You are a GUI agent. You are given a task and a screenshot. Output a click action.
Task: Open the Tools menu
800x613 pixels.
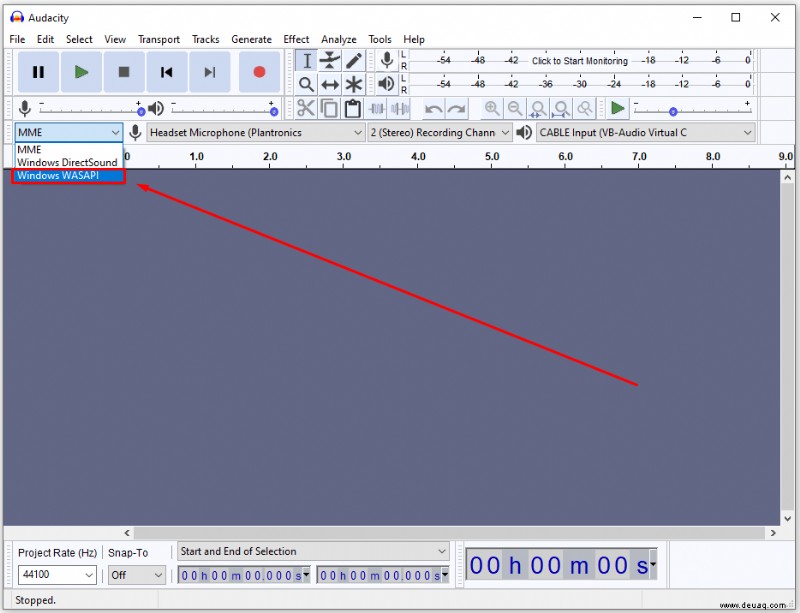click(x=380, y=39)
